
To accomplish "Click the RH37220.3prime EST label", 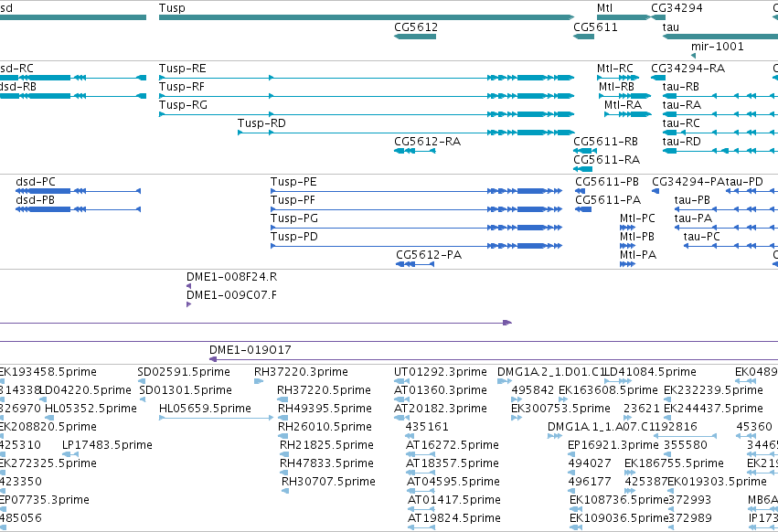I will pos(301,372).
